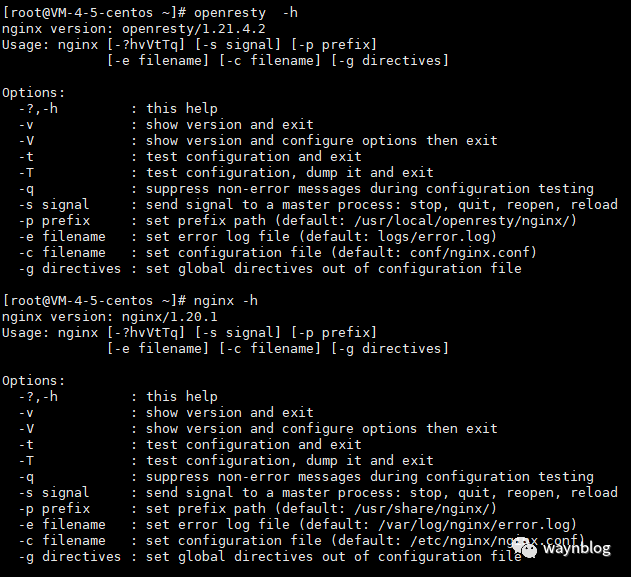Click the conf/nginx.conf default path
Screen dimensions: 631x577
tap(470, 253)
